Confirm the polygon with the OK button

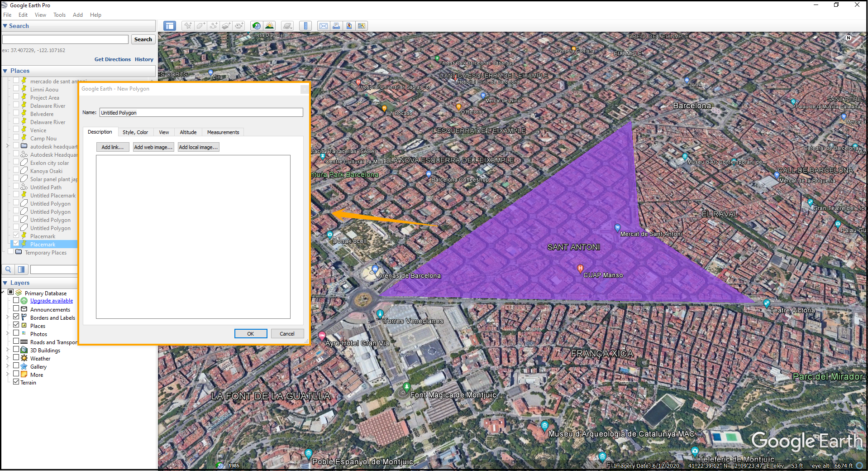pyautogui.click(x=251, y=334)
